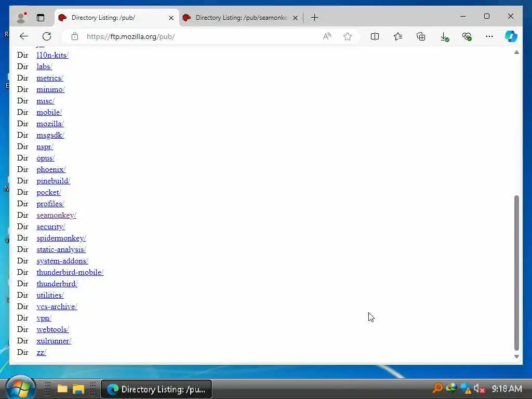Open the tab actions menu icon

41,18
